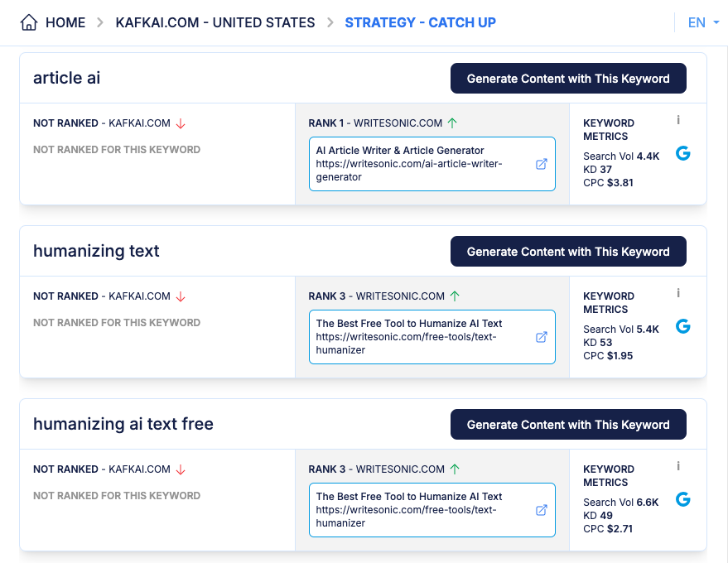
Task: Open the EN language dropdown
Action: [x=702, y=22]
